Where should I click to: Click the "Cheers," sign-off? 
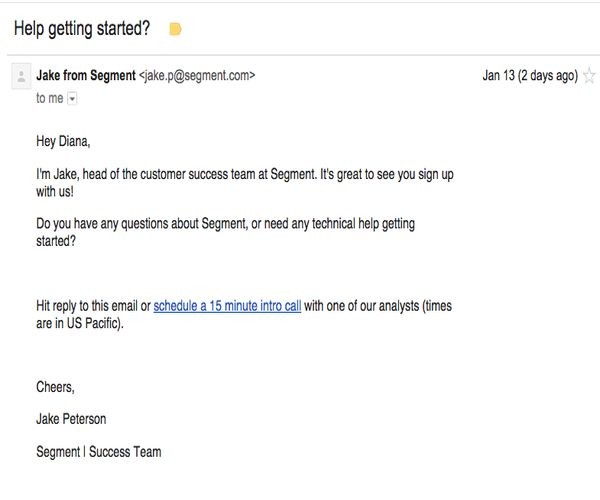55,387
